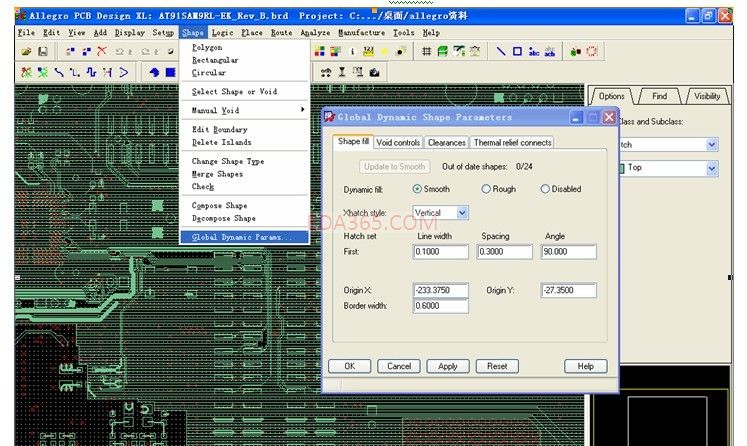Image resolution: width=747 pixels, height=446 pixels.
Task: Click the Open file folder icon
Action: tap(26, 51)
